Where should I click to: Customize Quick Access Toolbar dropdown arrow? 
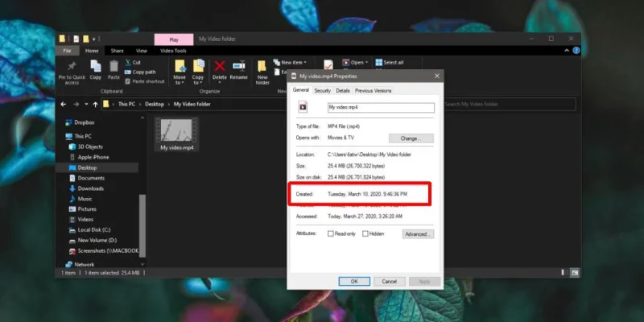point(93,39)
